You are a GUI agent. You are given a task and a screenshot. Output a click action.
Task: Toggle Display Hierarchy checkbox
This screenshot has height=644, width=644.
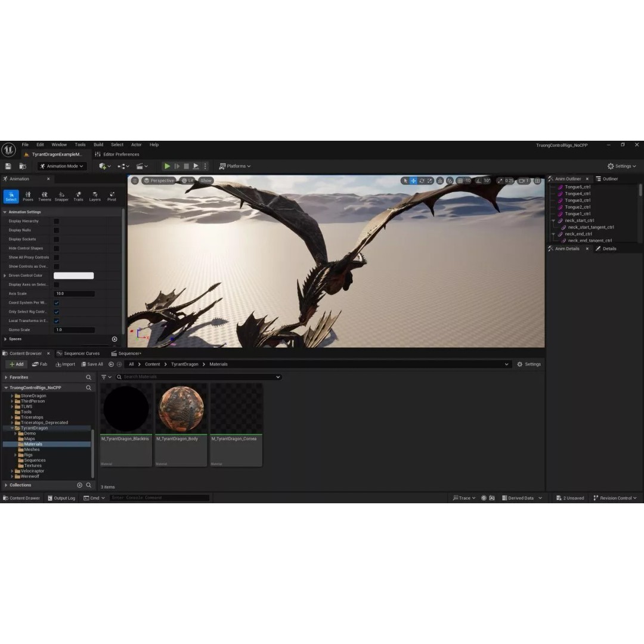click(x=57, y=221)
